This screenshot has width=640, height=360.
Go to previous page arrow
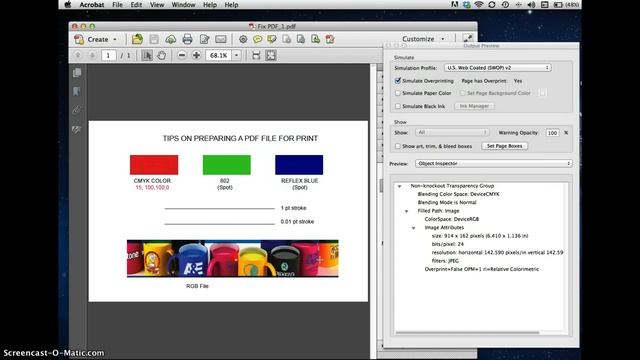(78, 55)
